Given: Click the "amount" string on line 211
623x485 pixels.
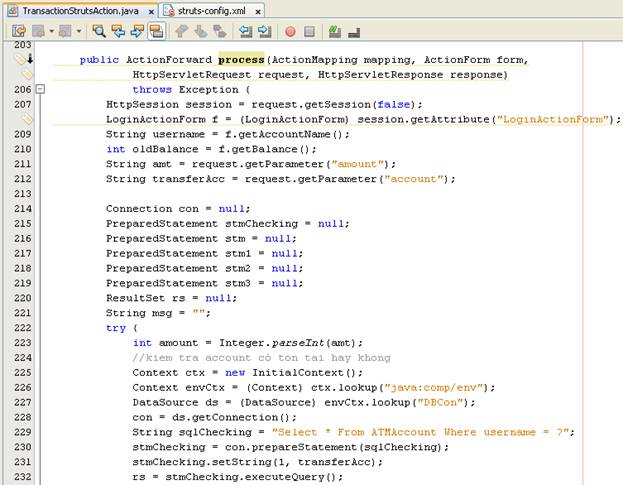Looking at the screenshot, I should click(357, 164).
